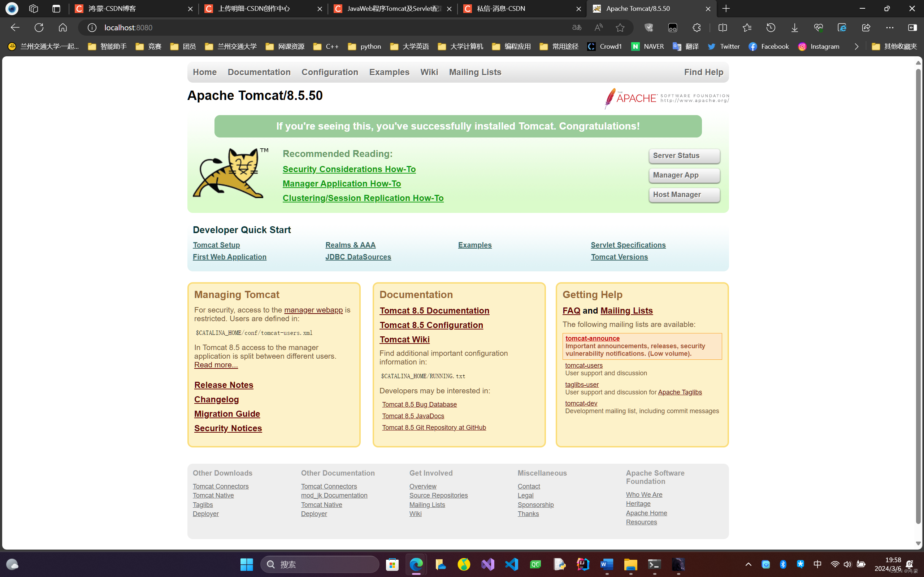Click the Apache Software Foundation logo

point(667,99)
